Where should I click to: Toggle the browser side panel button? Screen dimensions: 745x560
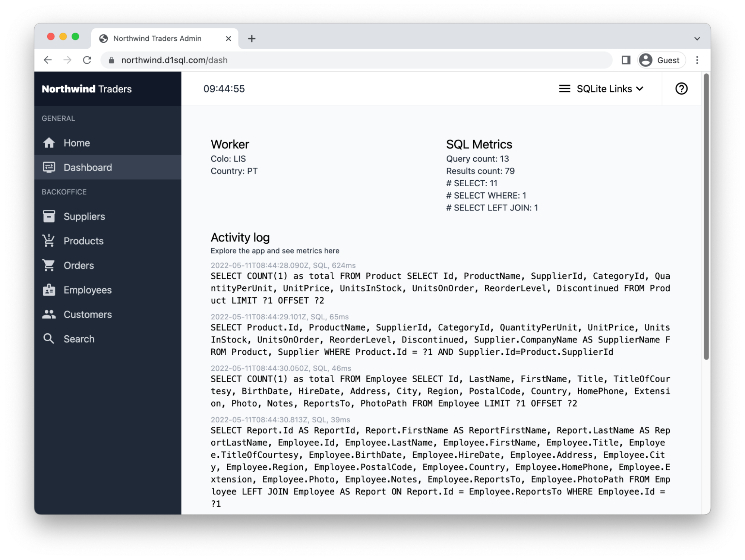point(626,60)
